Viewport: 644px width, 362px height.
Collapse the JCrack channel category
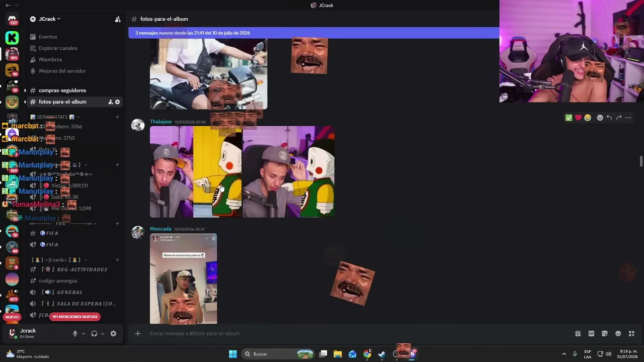59,260
